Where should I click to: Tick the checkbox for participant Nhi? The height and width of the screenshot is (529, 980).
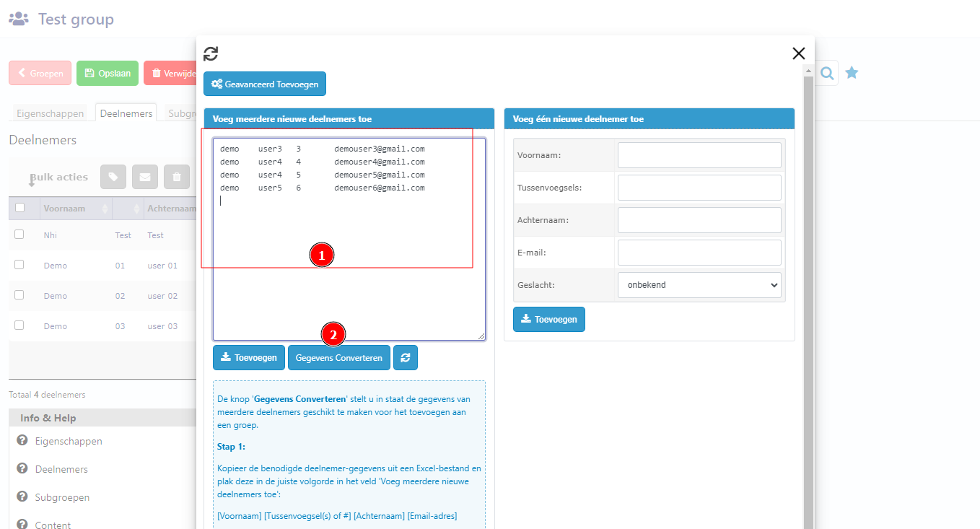(x=19, y=235)
